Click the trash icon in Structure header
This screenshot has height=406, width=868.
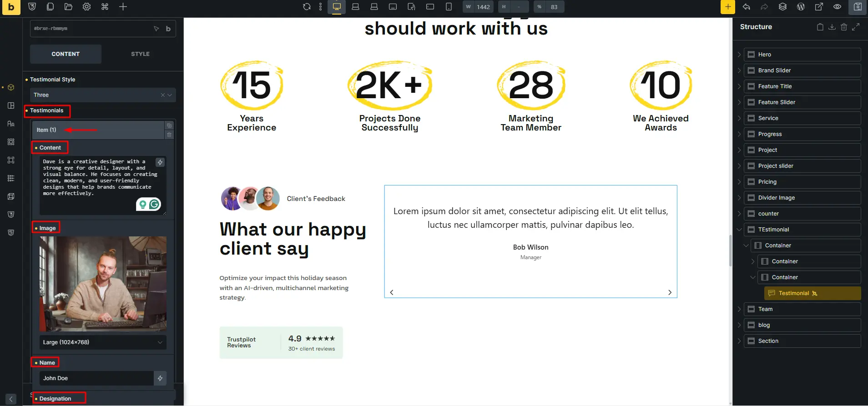click(x=843, y=27)
